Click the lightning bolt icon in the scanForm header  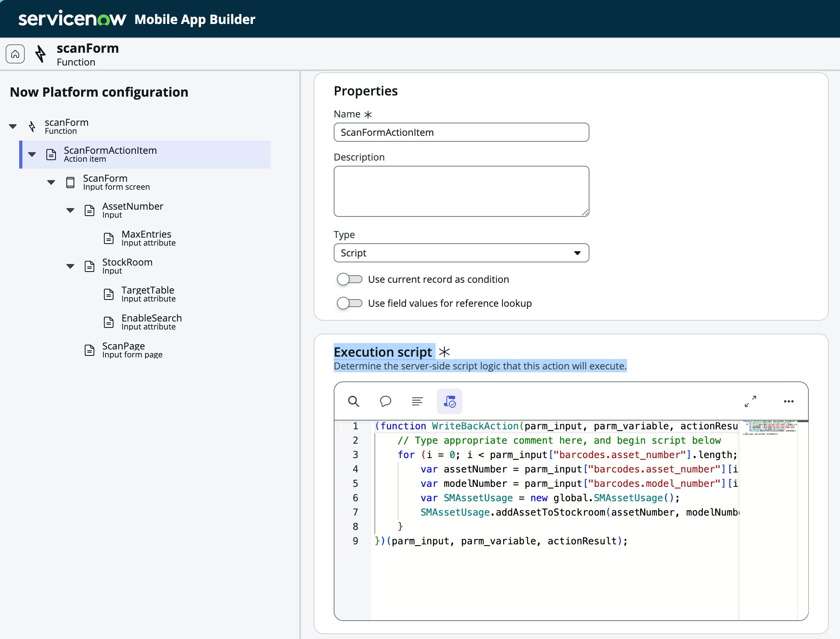pos(40,54)
